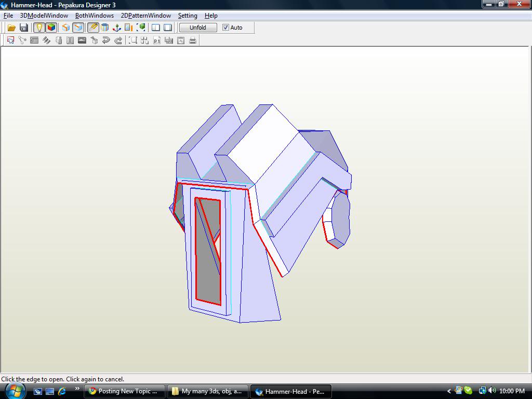The width and height of the screenshot is (532, 399).
Task: Click the Open file folder icon
Action: (x=11, y=28)
